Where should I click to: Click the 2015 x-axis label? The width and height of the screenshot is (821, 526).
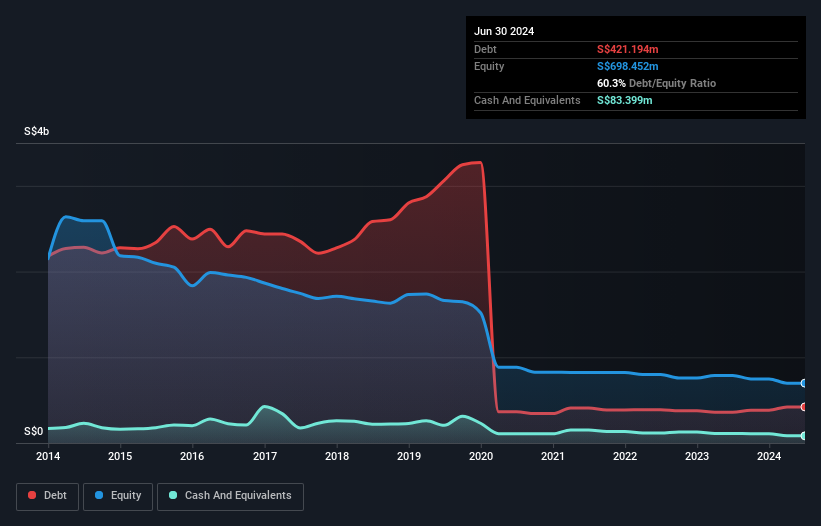coord(120,456)
